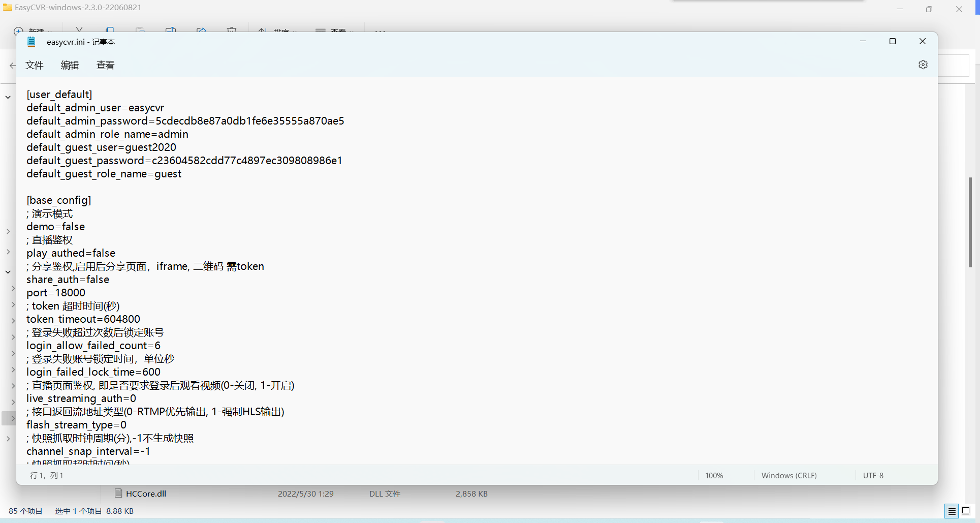Click the default_guest_role_name=guest line

(104, 173)
